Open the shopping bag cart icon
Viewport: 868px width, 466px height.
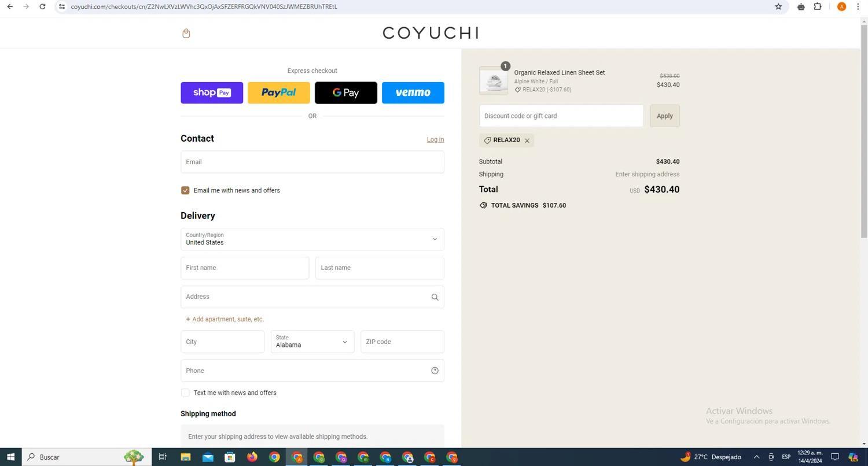tap(186, 33)
